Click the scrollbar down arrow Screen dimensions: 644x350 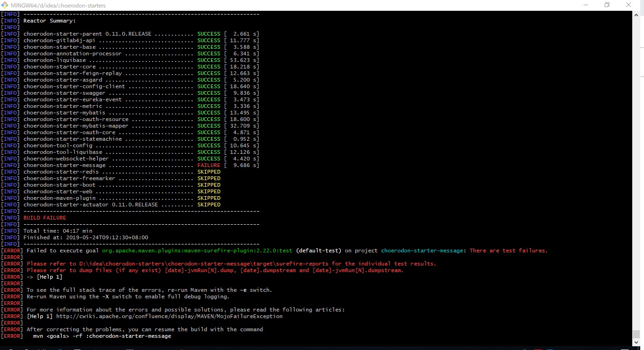[x=636, y=343]
